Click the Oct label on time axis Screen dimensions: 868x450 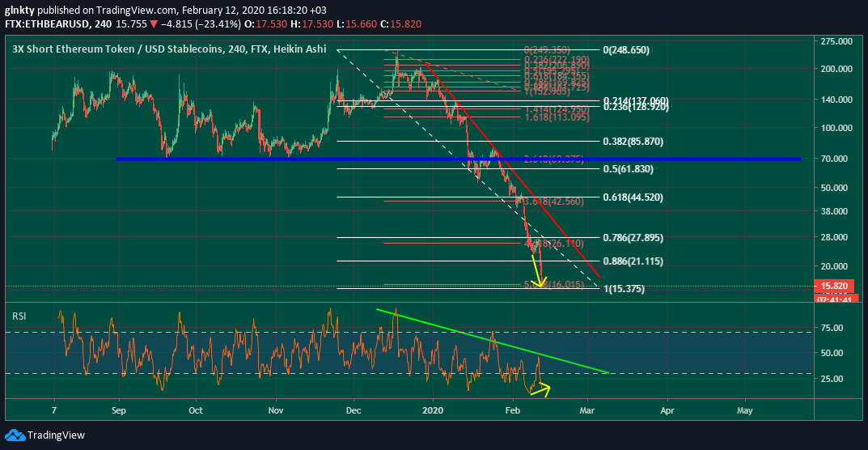pyautogui.click(x=196, y=412)
